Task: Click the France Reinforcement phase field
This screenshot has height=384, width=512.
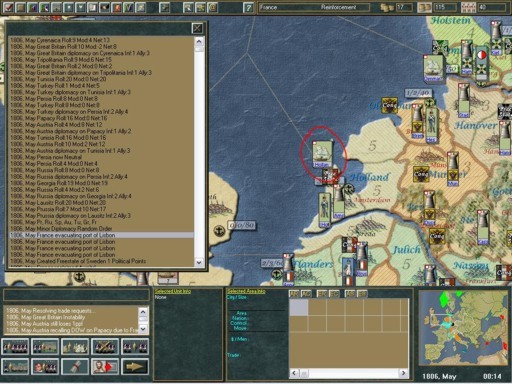Action: coord(313,7)
